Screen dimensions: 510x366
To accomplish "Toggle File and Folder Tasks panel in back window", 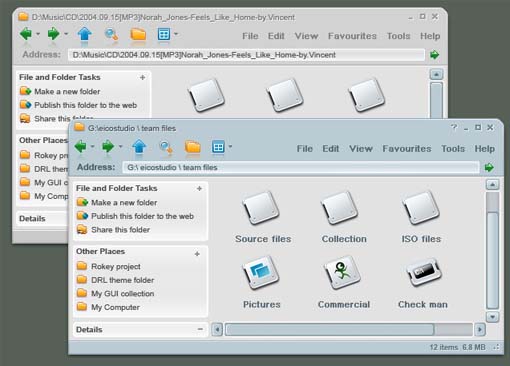I will click(x=142, y=77).
